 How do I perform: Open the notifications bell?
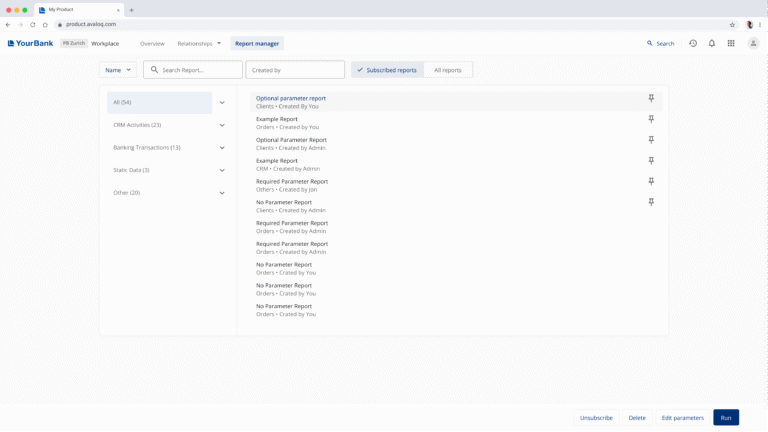click(x=712, y=43)
